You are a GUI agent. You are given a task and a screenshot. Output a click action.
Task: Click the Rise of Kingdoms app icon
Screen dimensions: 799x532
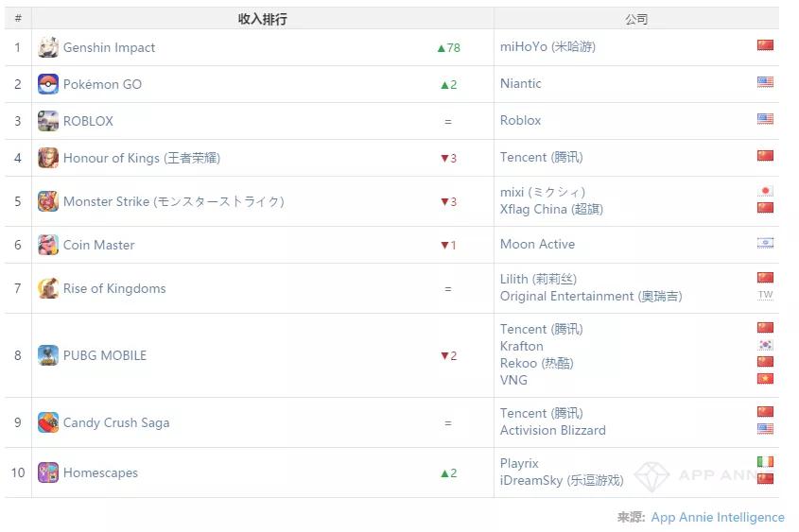coord(48,288)
